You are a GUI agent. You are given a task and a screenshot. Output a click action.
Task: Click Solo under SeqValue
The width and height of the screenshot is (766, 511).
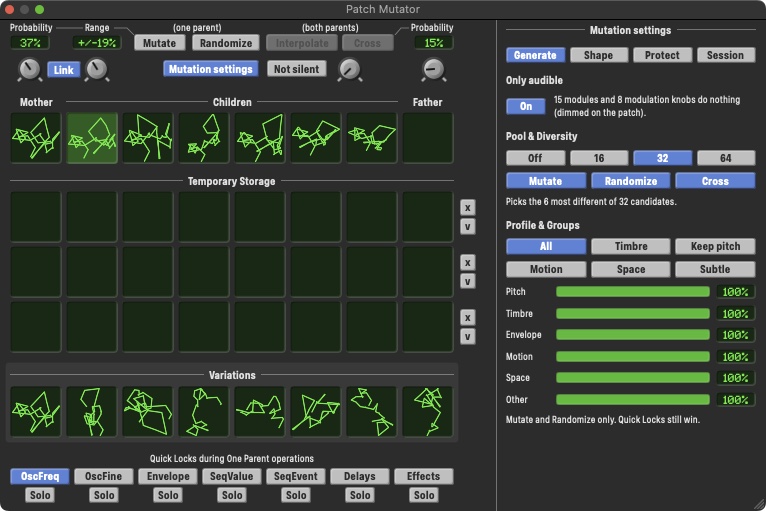[x=232, y=495]
